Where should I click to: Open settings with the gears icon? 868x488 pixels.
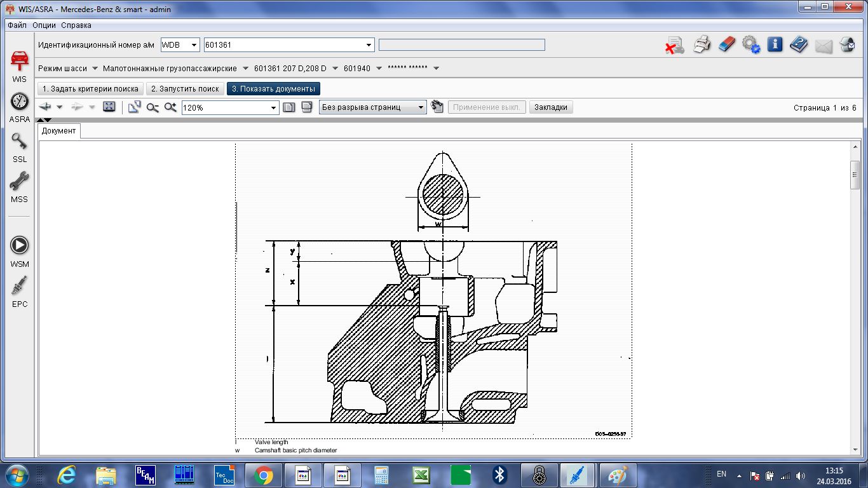tap(751, 45)
